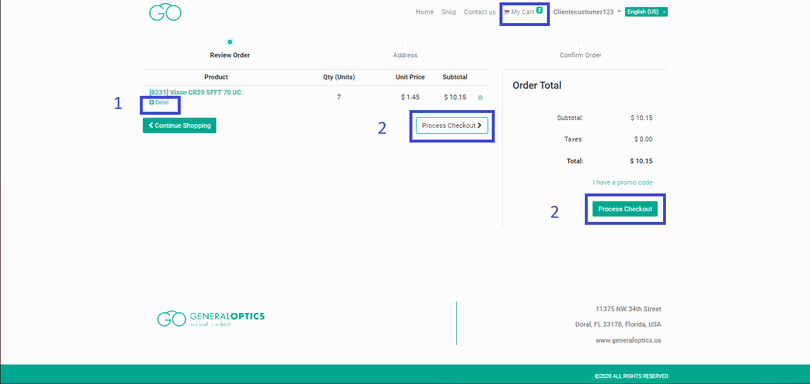Click the address line 11375 NW 34th Street

(628, 309)
